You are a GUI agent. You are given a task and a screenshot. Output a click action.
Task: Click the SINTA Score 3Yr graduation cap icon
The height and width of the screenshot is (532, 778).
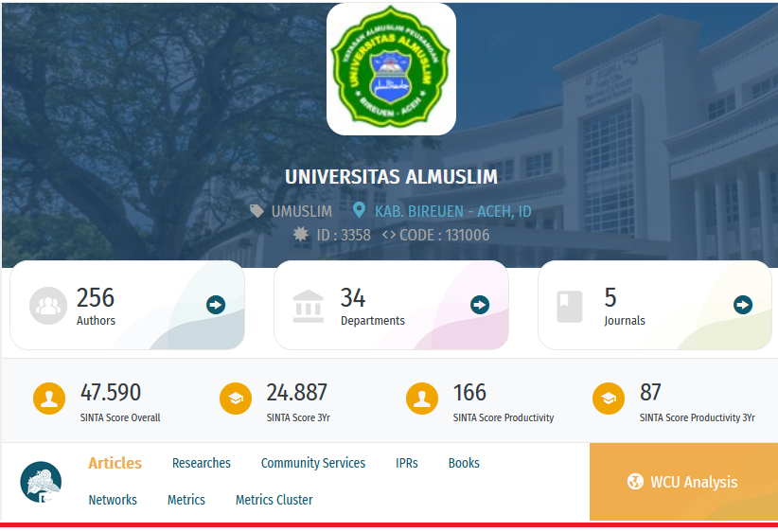(x=236, y=399)
